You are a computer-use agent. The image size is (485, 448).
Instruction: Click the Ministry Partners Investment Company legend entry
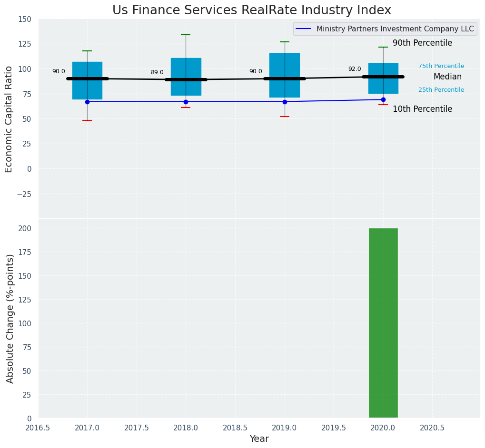[395, 29]
